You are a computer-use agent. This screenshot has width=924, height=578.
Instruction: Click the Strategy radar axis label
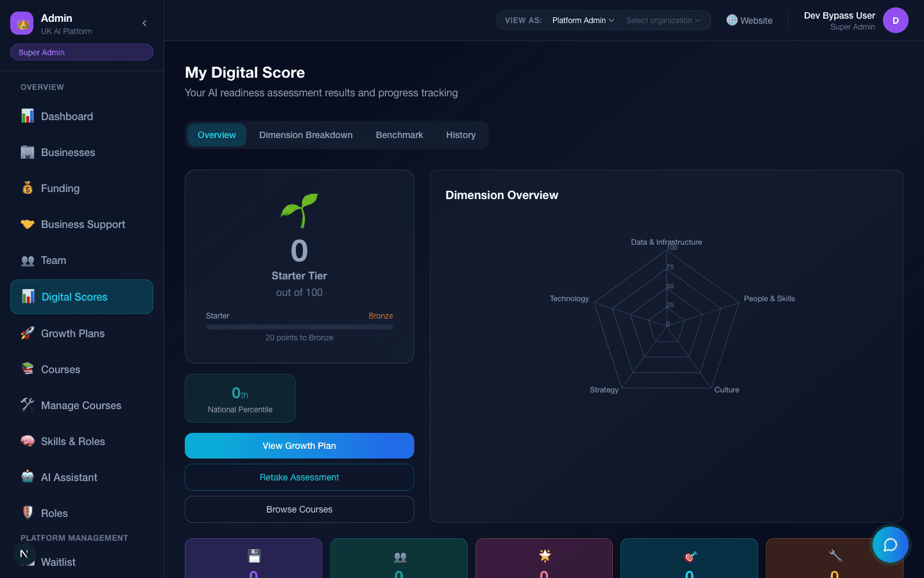click(604, 390)
